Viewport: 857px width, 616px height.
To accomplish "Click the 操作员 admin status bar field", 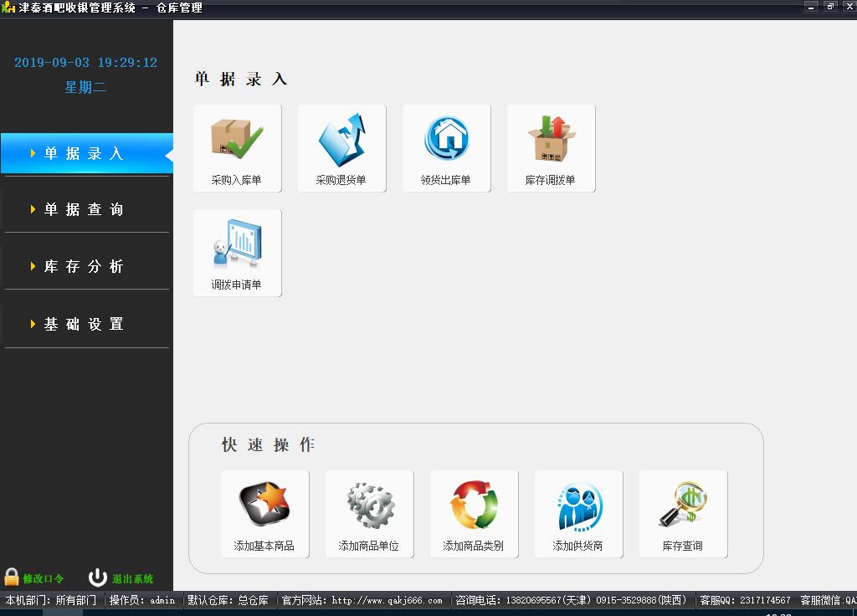I will (142, 600).
